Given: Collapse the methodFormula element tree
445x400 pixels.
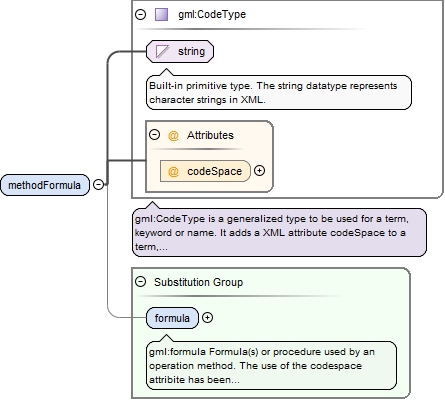Looking at the screenshot, I should click(98, 184).
